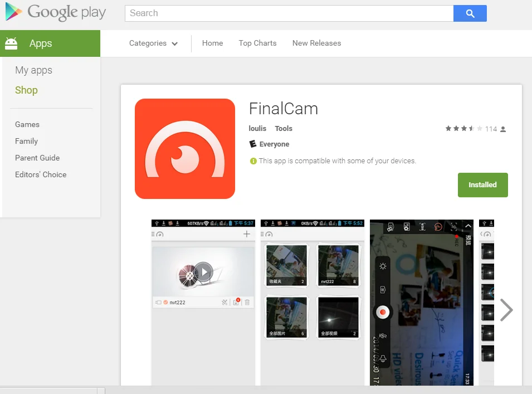The image size is (532, 394).
Task: Click the 114 reviews count
Action: (491, 129)
